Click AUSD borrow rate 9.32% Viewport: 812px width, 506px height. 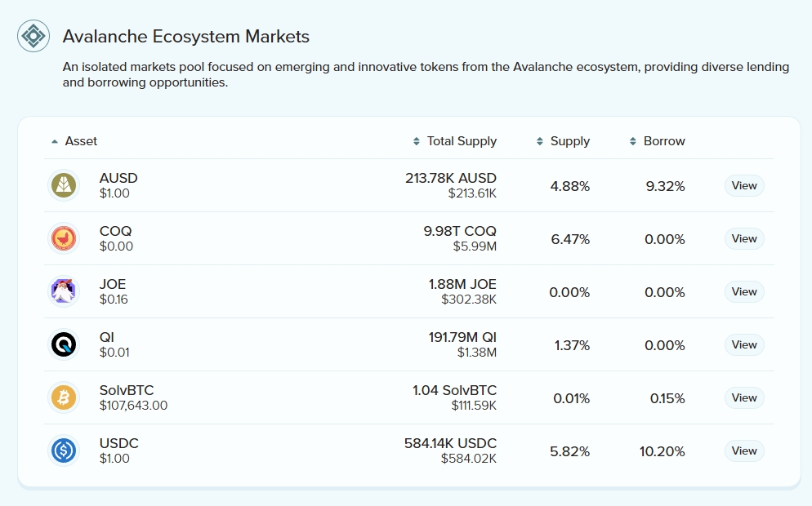(665, 186)
